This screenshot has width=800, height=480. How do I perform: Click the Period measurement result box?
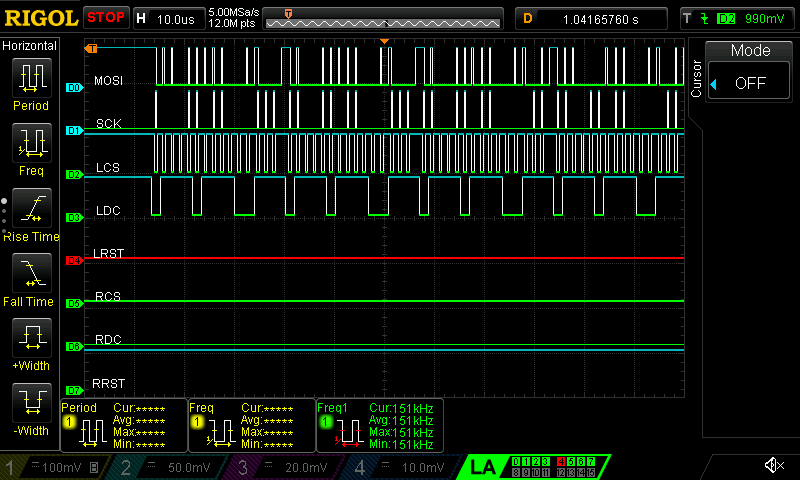pos(124,425)
